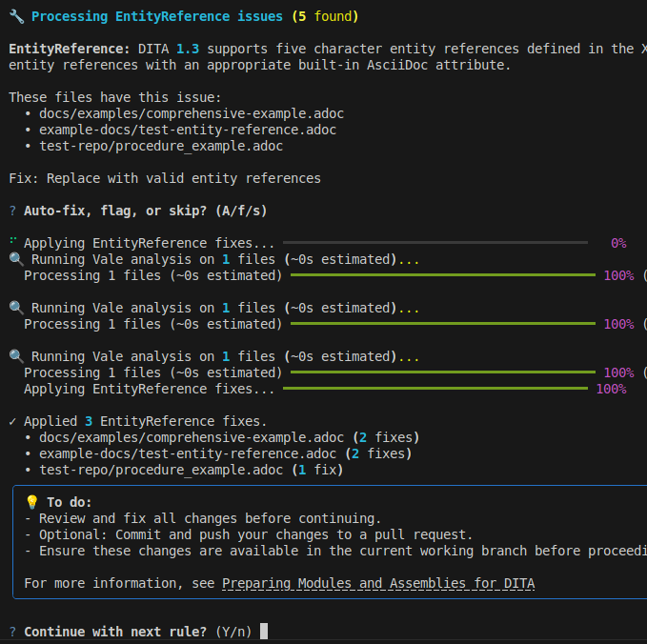Click the Processing EntityReference issues heading text

(157, 16)
